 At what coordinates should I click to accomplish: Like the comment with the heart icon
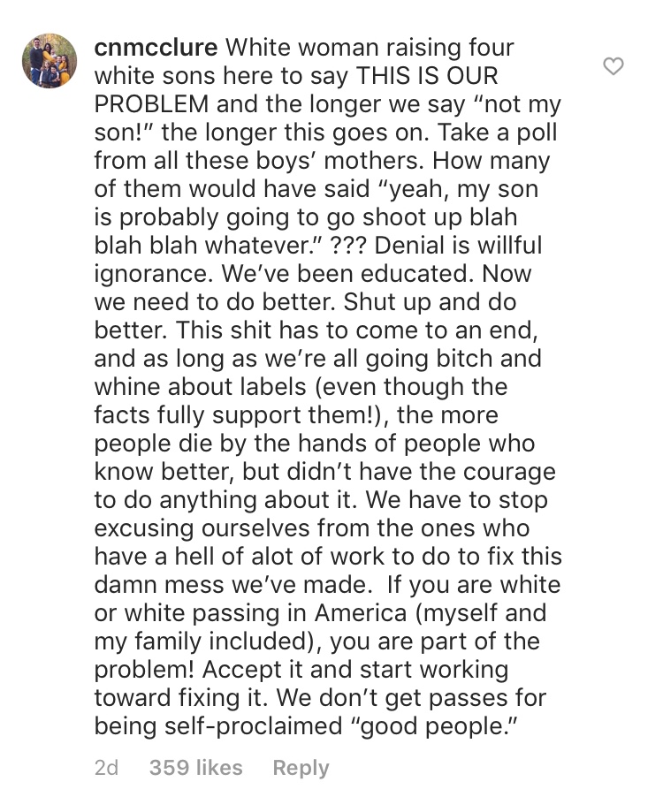(613, 66)
